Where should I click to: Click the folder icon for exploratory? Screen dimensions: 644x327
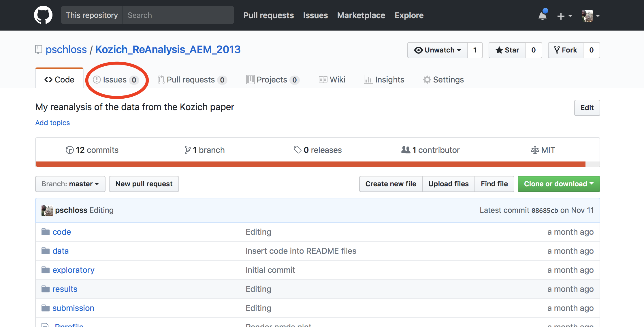pos(46,270)
